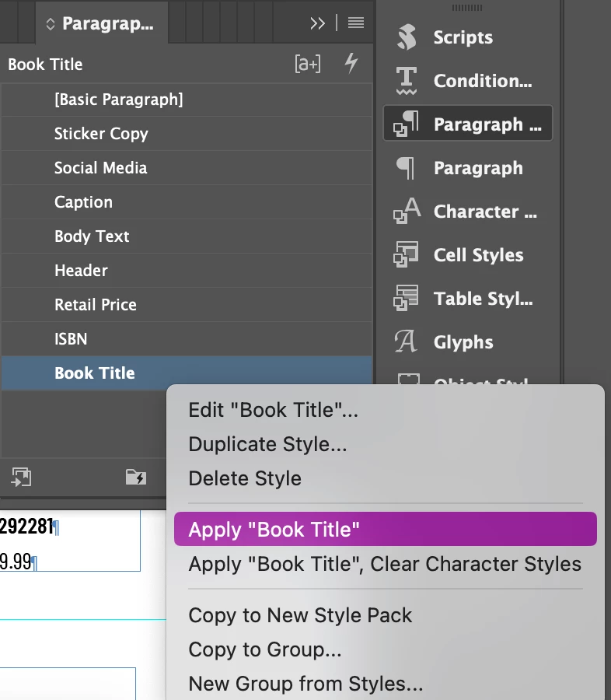Screen dimensions: 611x700
Task: Select the Sticker Copy style
Action: click(187, 134)
